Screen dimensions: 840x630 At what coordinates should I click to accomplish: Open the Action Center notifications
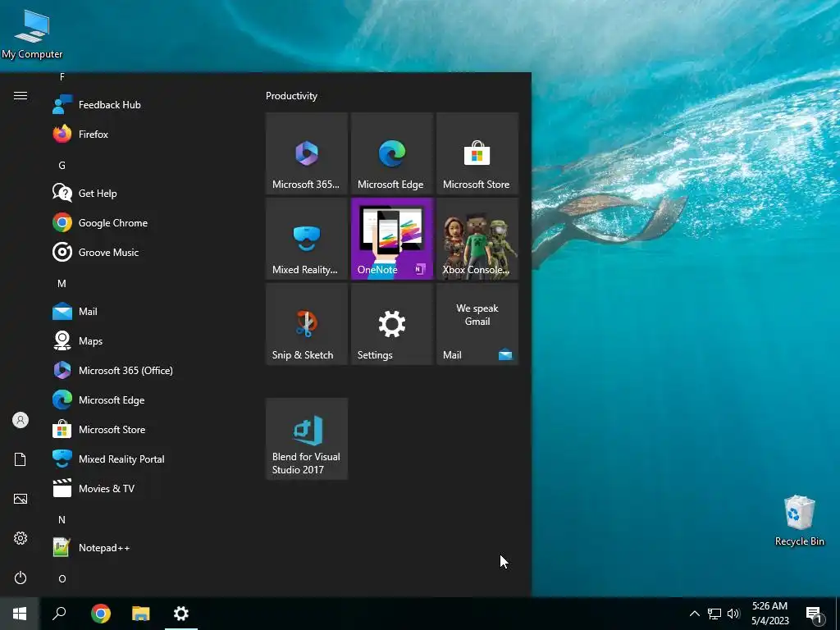coord(815,614)
